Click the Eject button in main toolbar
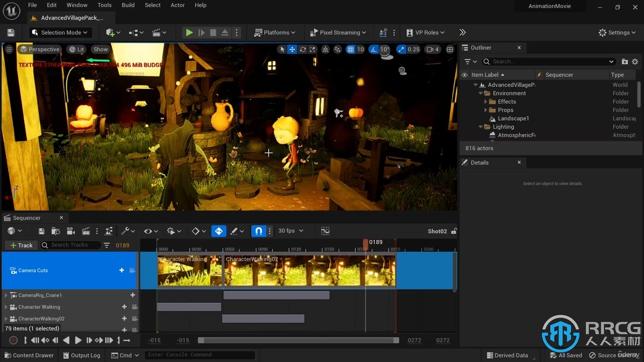Image resolution: width=644 pixels, height=362 pixels. (x=225, y=33)
